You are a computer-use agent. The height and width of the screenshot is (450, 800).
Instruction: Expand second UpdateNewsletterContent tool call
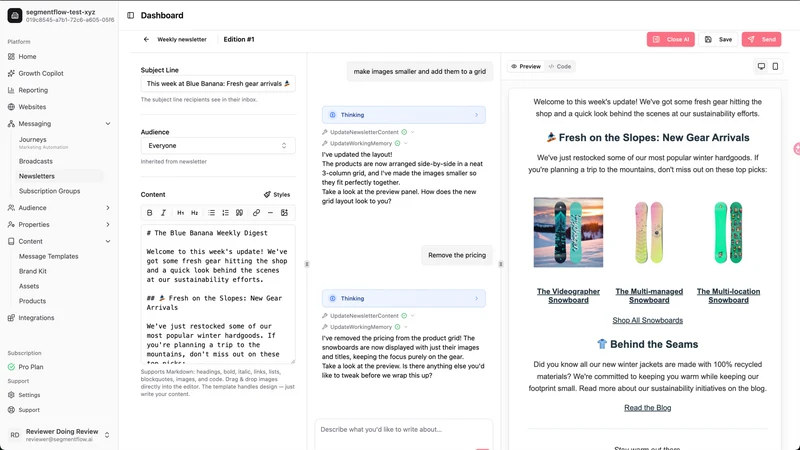[368, 316]
